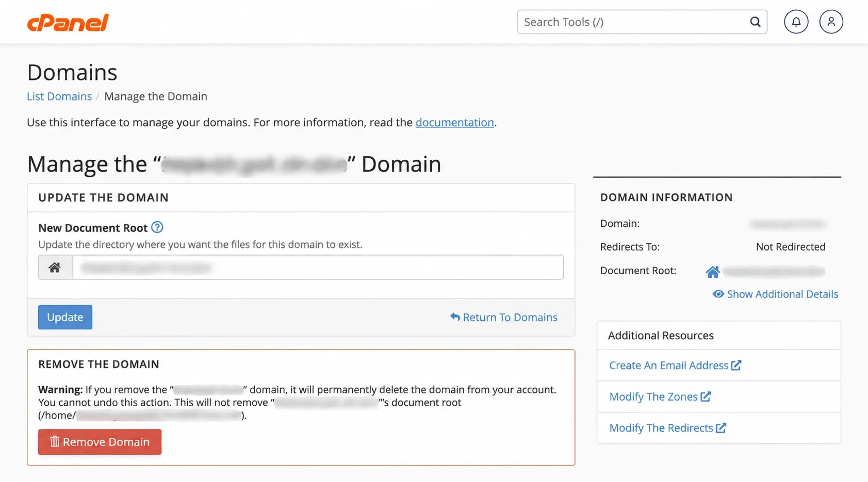Viewport: 868px width, 482px height.
Task: Focus the Search Tools field
Action: [x=642, y=22]
